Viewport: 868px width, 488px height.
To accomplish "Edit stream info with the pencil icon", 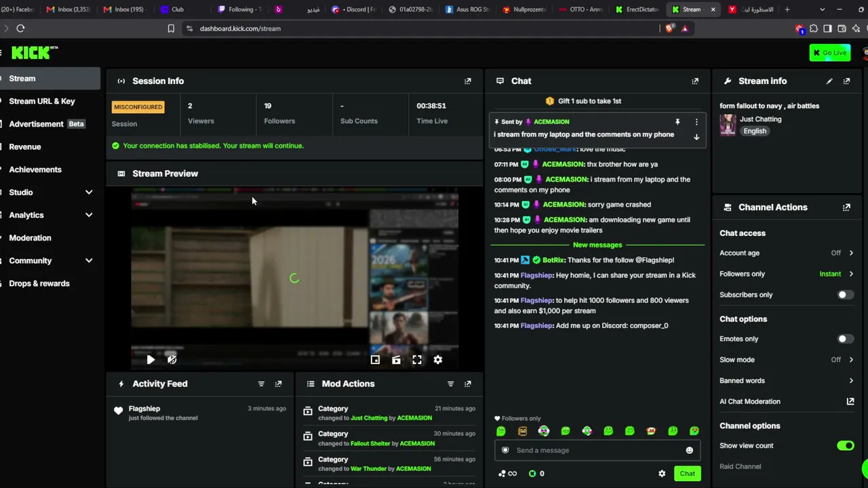I will coord(829,81).
